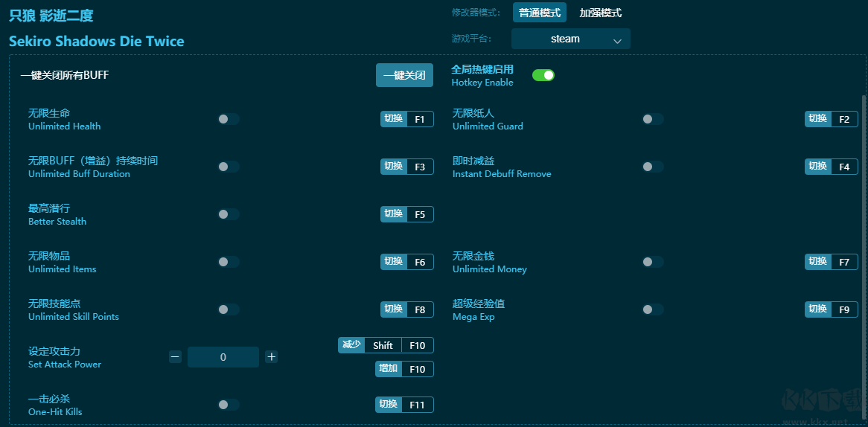Decrease attack power with minus button
868x427 pixels.
[175, 357]
